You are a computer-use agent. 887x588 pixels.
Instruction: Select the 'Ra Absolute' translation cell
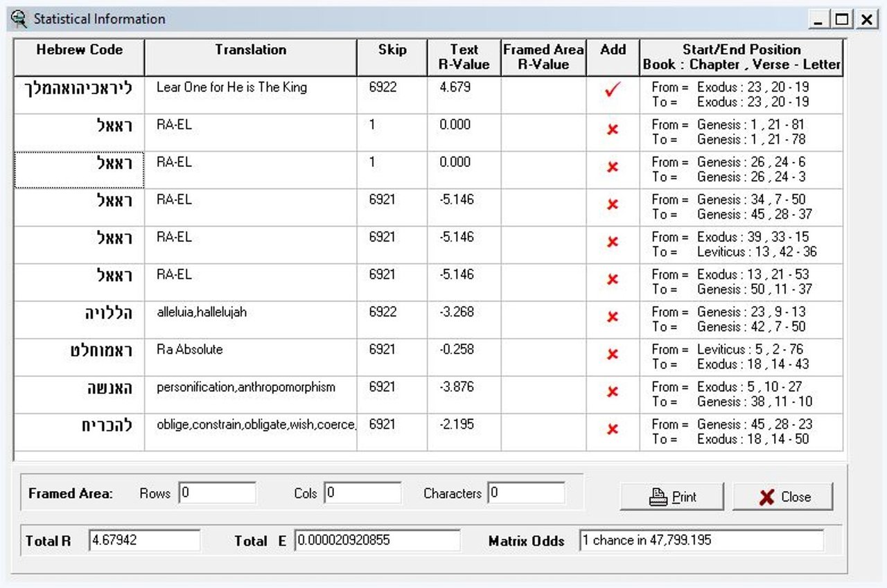[251, 357]
